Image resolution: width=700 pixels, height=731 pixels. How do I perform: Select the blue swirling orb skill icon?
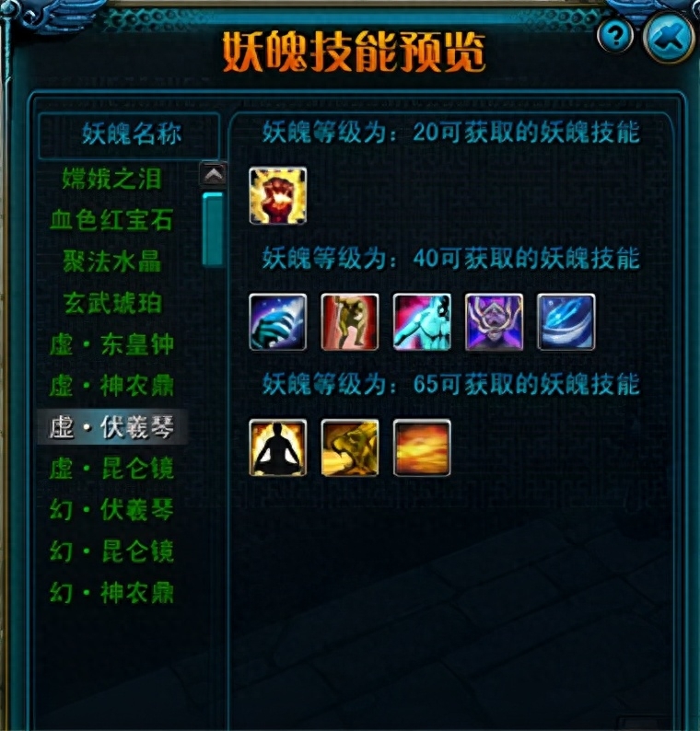(566, 321)
